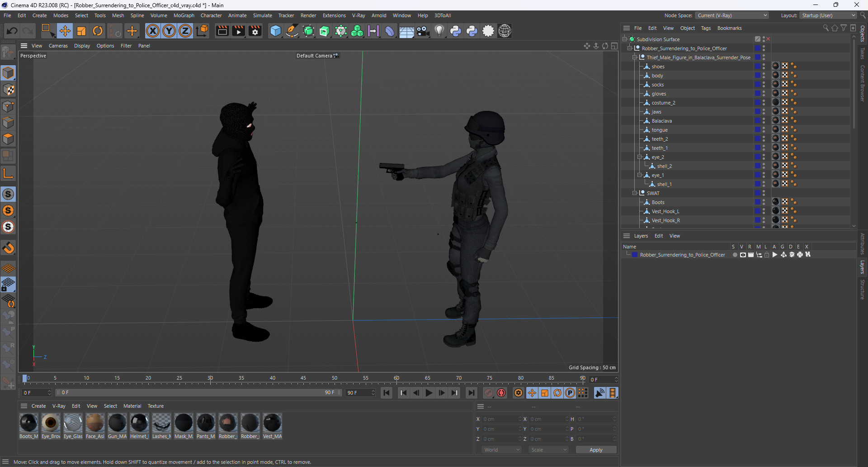
Task: Toggle animation sound speaker icon
Action: 600,393
